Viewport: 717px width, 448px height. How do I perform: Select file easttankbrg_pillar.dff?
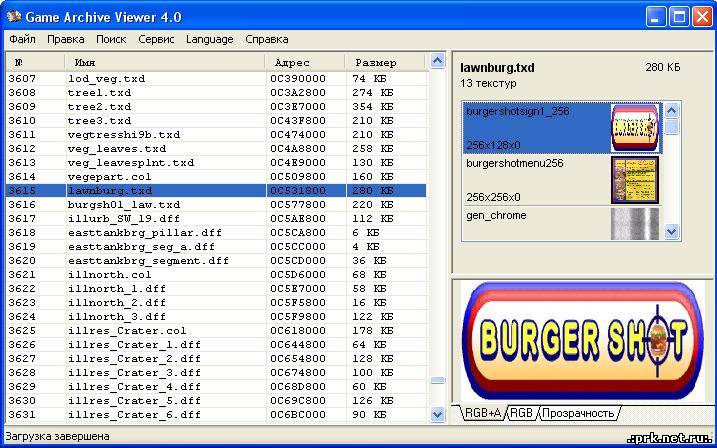pos(145,233)
